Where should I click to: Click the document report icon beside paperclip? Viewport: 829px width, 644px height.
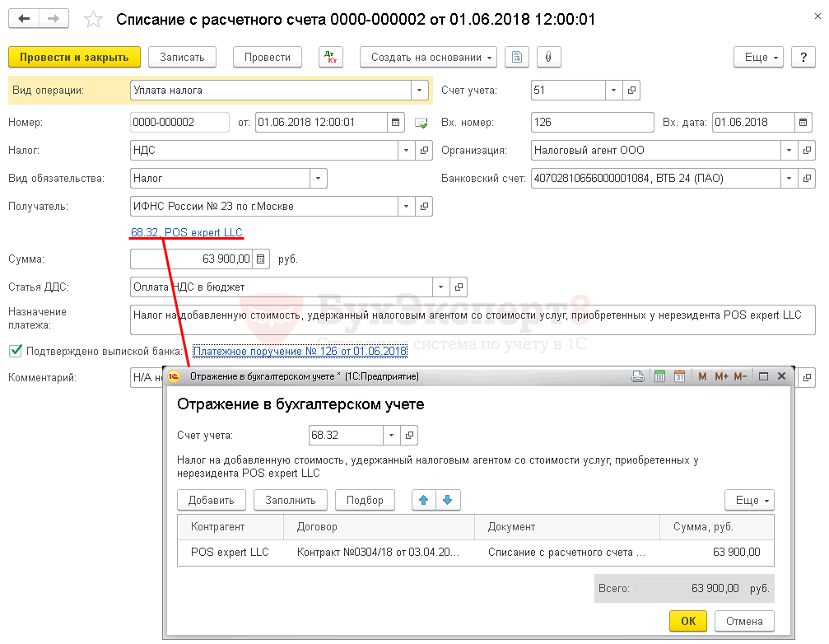[516, 58]
